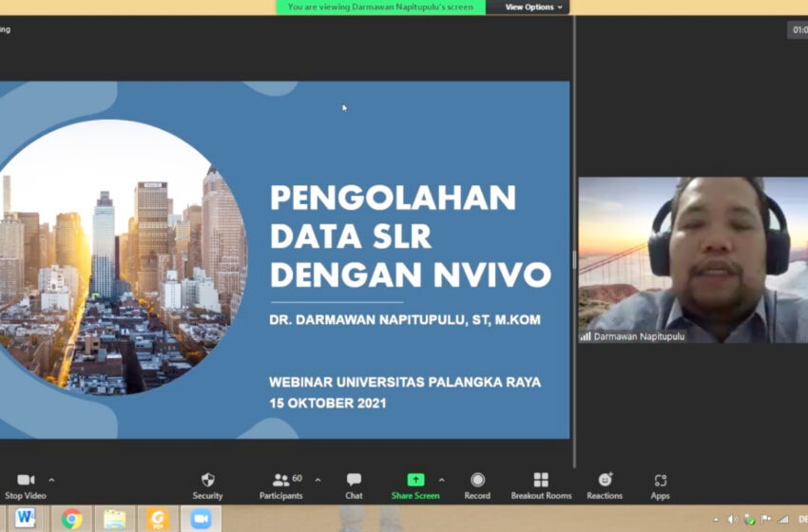Select Darmawan Napitupulu's video thumbnail
The height and width of the screenshot is (532, 808).
pos(693,260)
